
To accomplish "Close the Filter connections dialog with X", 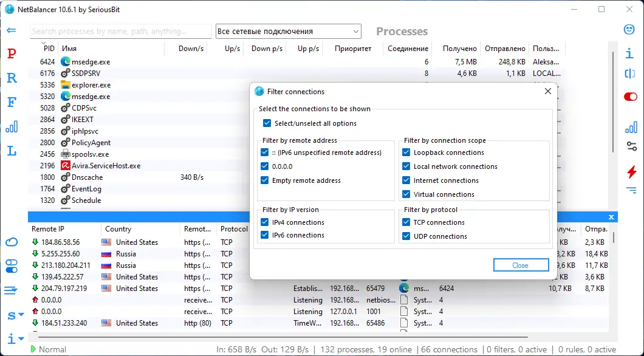I will 548,91.
